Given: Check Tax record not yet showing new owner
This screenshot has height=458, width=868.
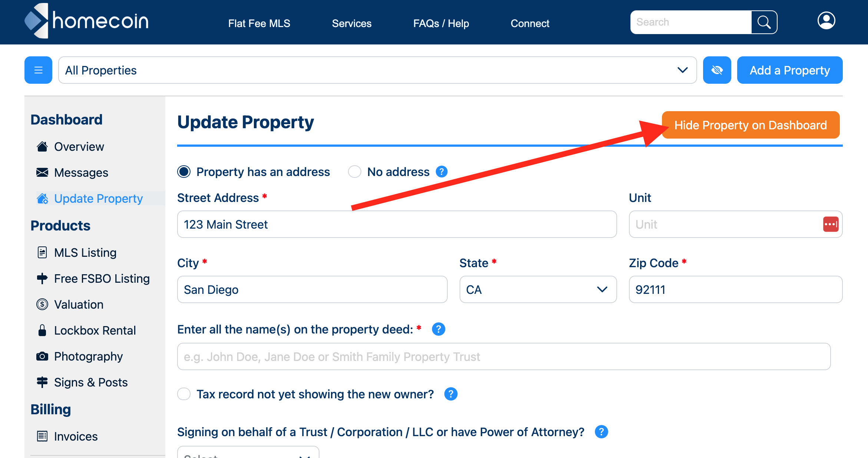Looking at the screenshot, I should tap(184, 394).
